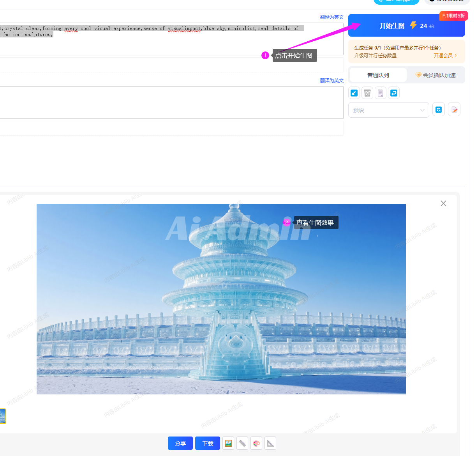Click the trash bin icon to clear prompt

click(x=367, y=93)
